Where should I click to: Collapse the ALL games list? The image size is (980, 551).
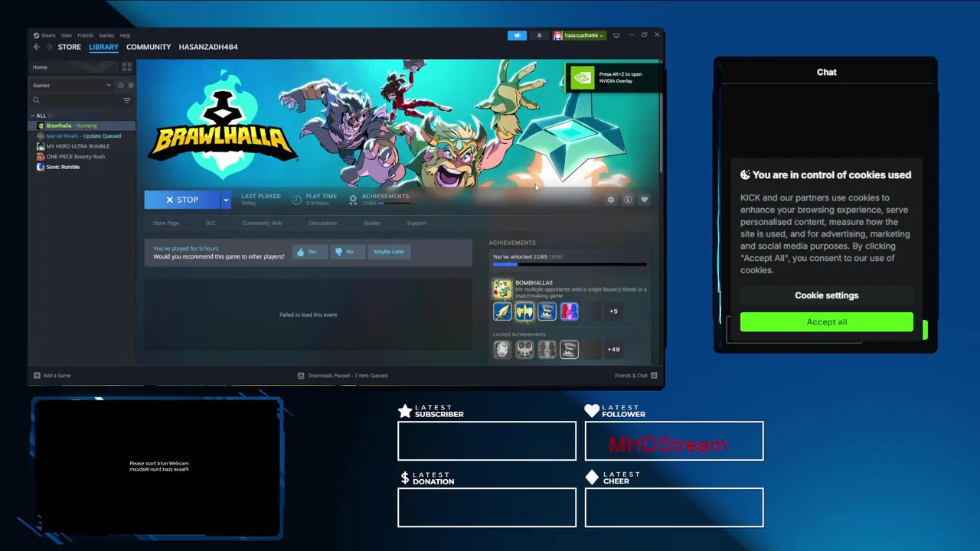(x=33, y=116)
